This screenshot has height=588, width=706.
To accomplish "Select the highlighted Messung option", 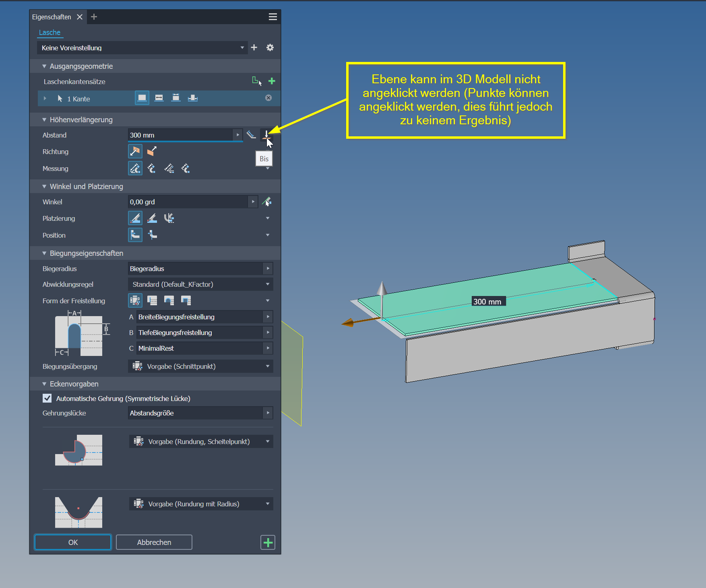I will click(135, 168).
